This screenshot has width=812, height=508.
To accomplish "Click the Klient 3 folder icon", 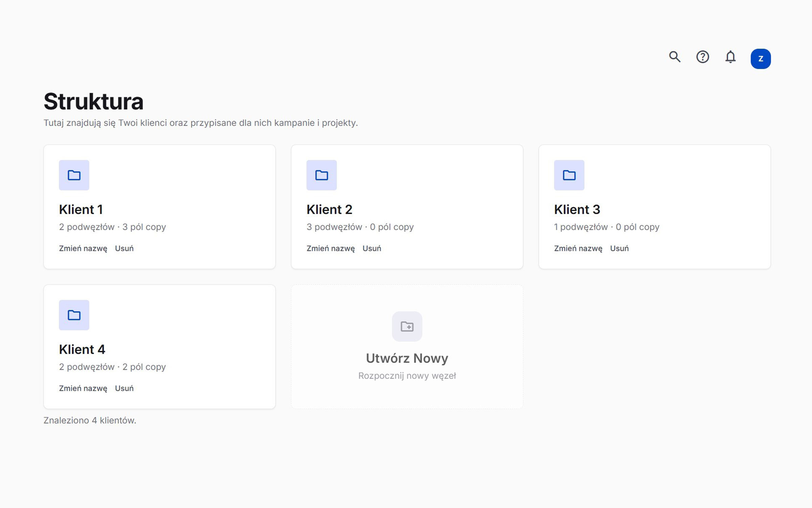I will 569,175.
